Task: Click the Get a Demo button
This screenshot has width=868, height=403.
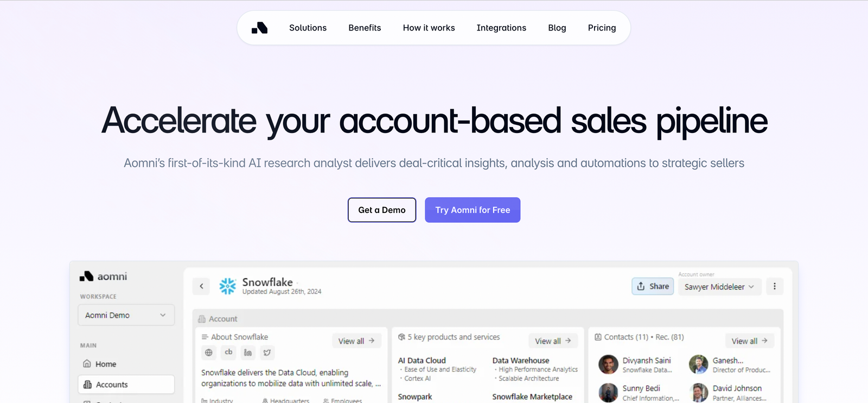Action: 382,210
